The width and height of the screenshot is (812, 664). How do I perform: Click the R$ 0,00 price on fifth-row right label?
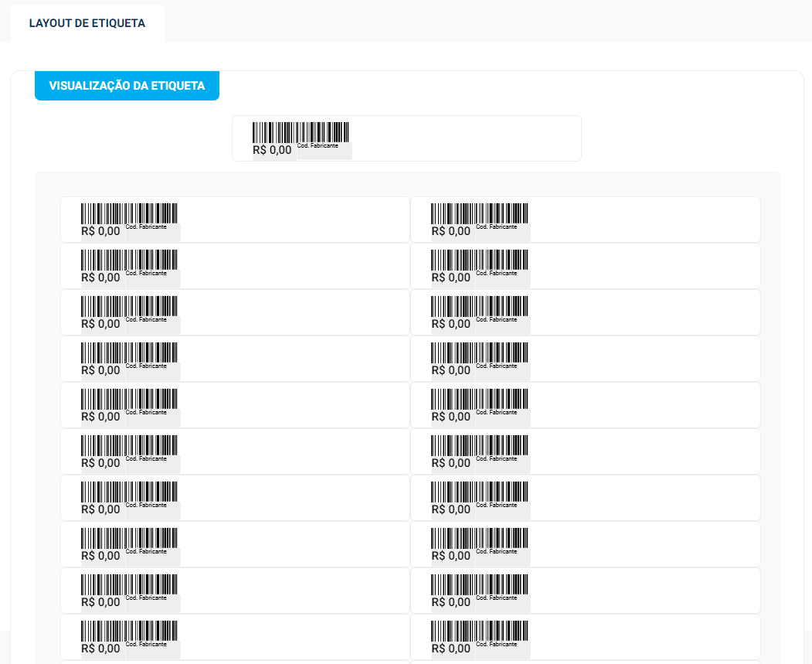[x=450, y=417]
